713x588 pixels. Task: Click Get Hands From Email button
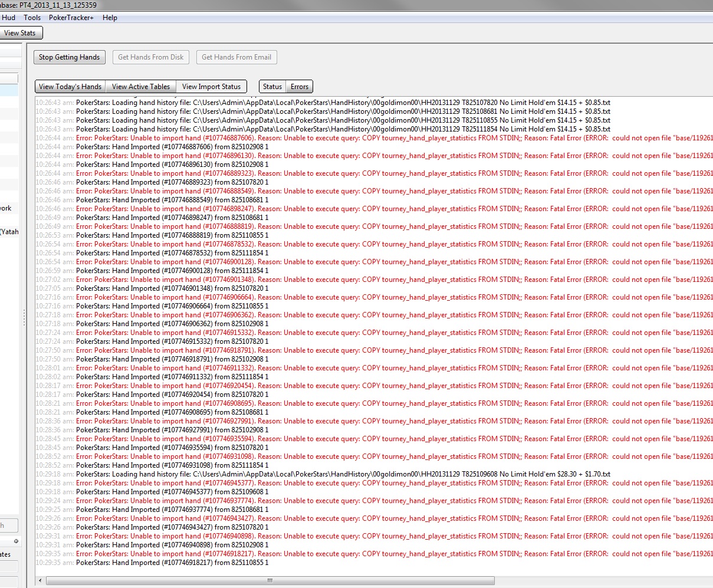click(236, 57)
